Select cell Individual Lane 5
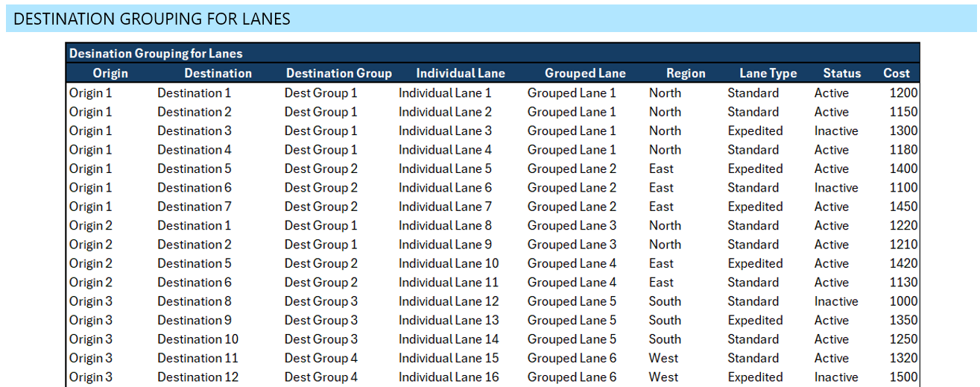 pyautogui.click(x=445, y=169)
